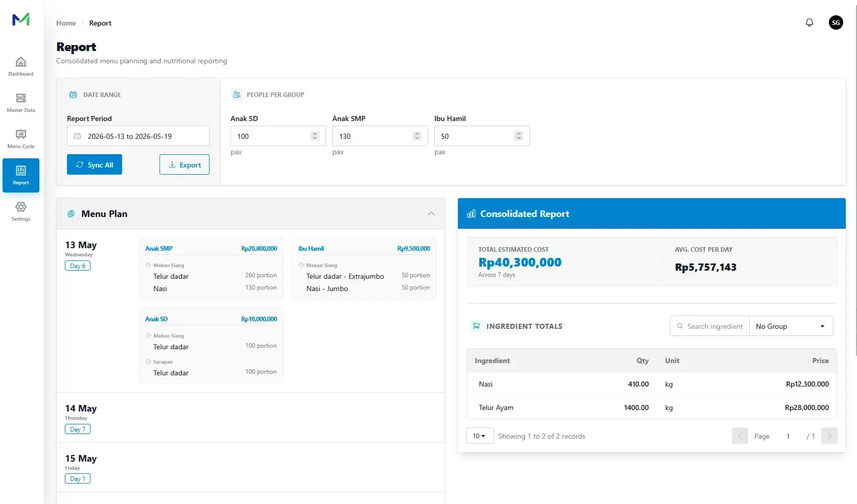
Task: Click the Menu Plan clipboard icon
Action: coord(71,214)
